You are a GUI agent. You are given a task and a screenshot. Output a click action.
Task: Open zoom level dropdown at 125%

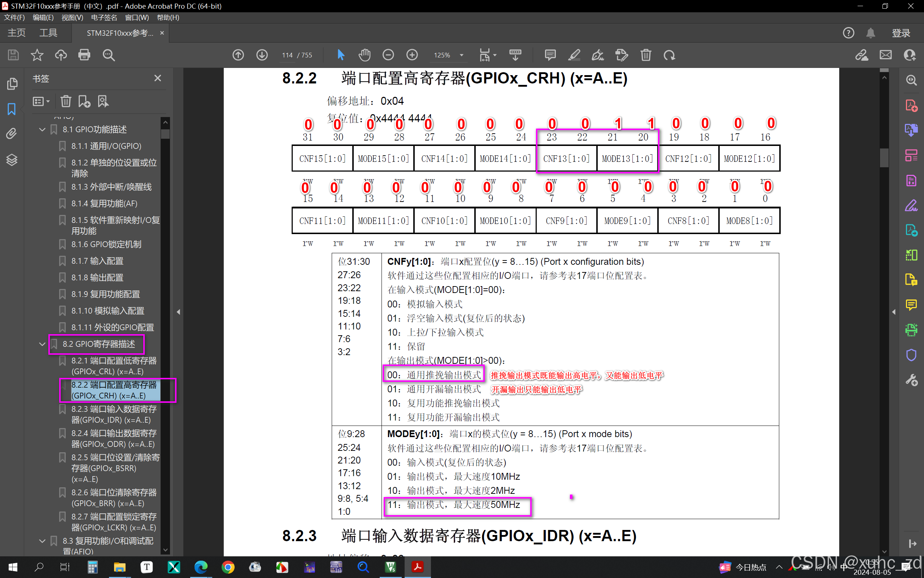tap(462, 55)
